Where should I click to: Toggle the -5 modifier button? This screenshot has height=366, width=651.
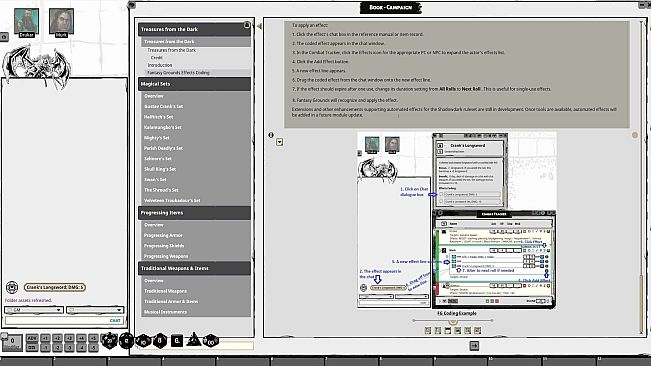click(93, 347)
